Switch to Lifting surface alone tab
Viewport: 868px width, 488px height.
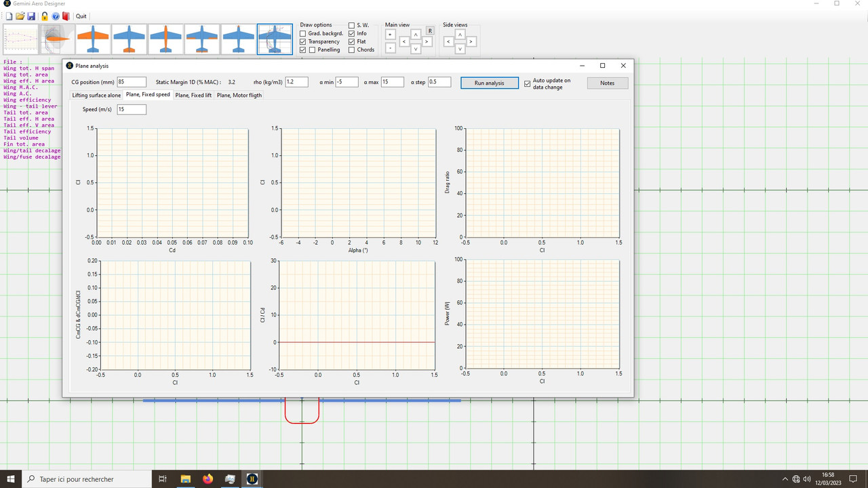(96, 96)
